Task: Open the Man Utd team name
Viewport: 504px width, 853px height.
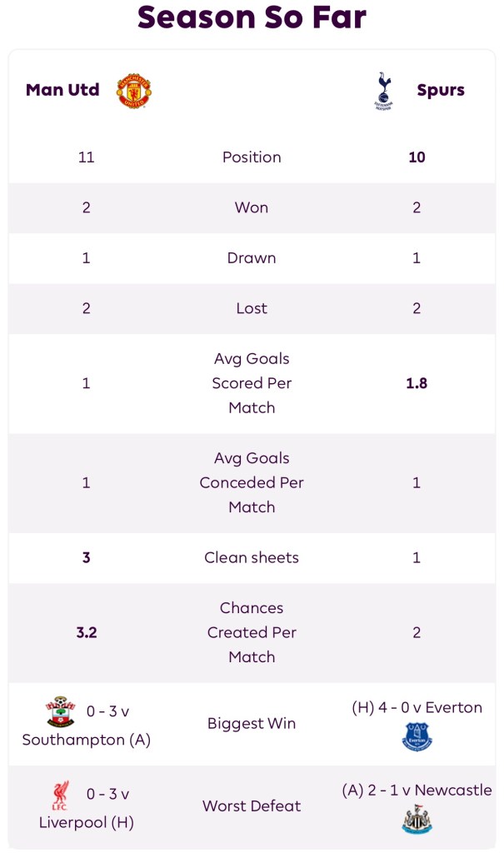Action: click(x=62, y=90)
